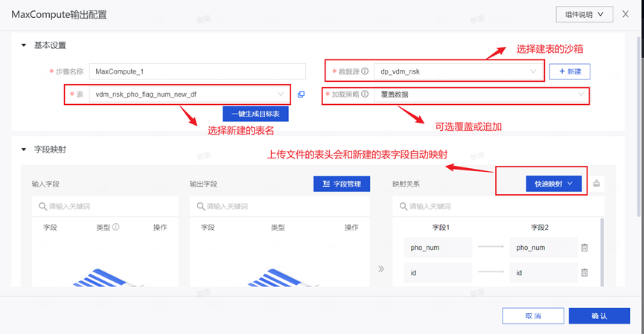Delete the pho_num mapping row
Viewport: 644px width, 334px height.
(584, 248)
